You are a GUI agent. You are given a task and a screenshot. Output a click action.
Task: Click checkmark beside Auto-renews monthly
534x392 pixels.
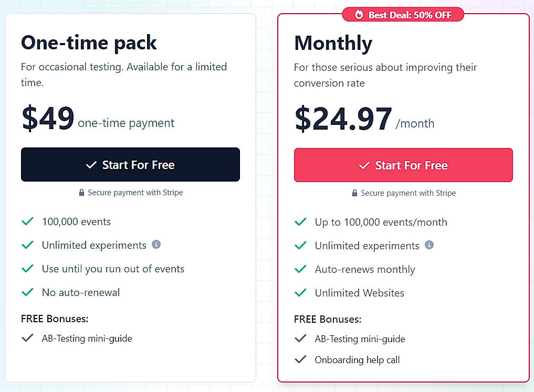300,269
